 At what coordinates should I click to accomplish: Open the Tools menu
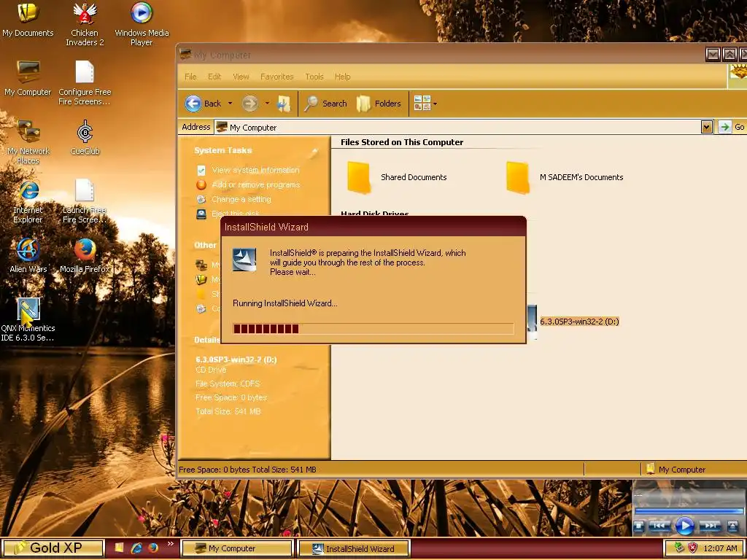(x=314, y=76)
